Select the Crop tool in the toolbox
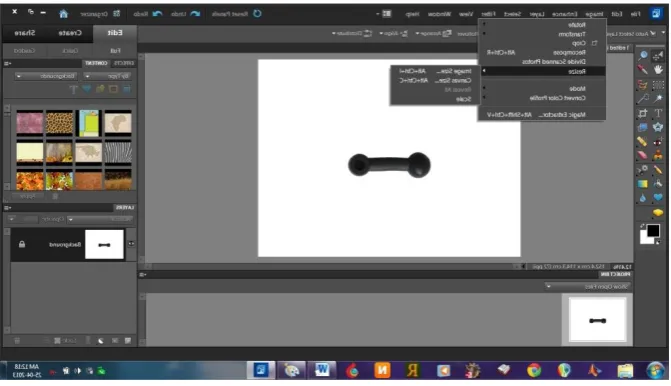The height and width of the screenshot is (386, 671). click(x=643, y=113)
